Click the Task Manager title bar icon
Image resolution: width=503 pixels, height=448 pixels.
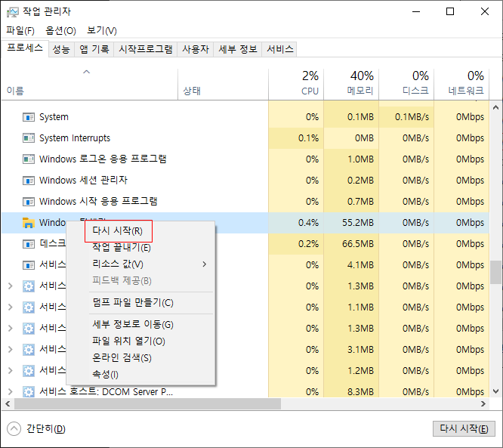tap(13, 12)
